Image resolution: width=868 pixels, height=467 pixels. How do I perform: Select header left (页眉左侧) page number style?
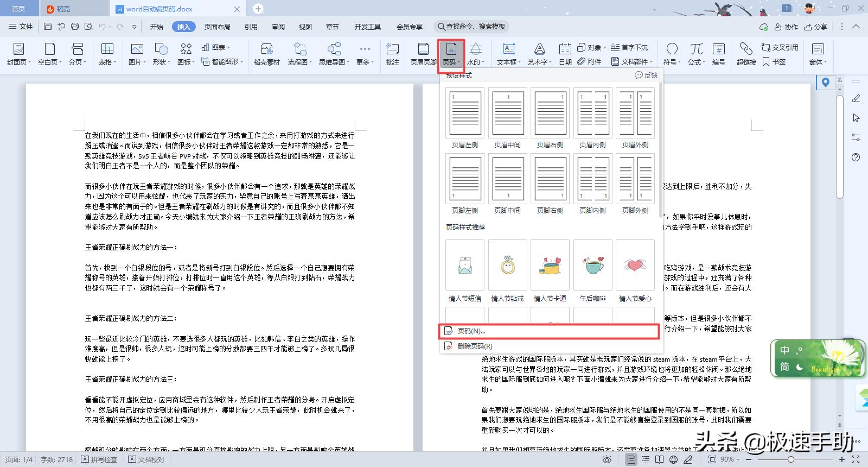tap(465, 118)
